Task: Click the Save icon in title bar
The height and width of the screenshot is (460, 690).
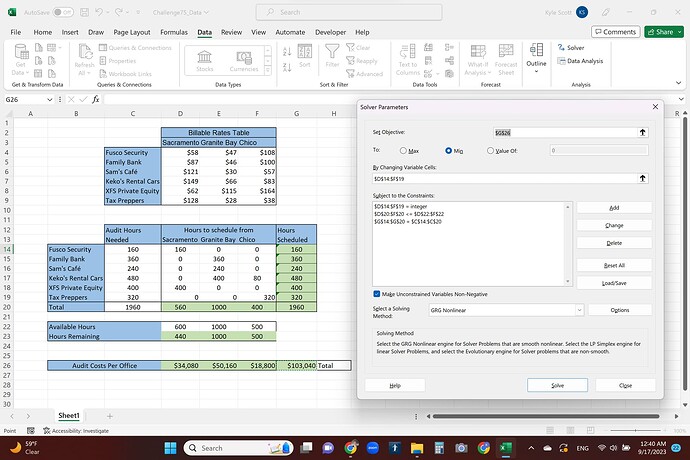Action: [x=84, y=12]
